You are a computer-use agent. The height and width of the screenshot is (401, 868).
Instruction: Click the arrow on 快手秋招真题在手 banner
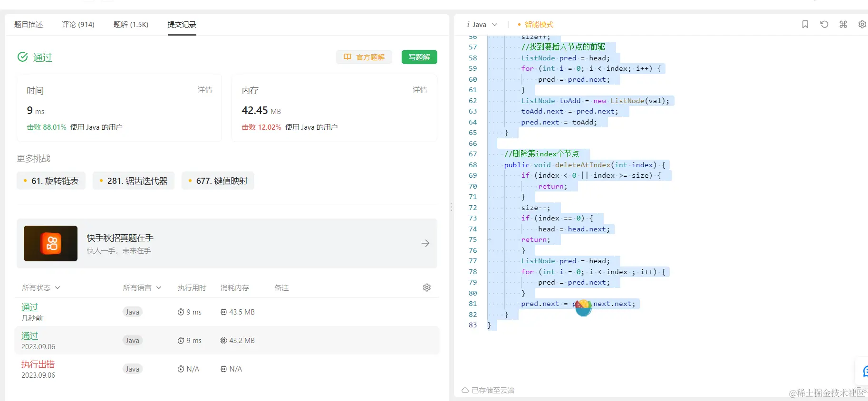[425, 243]
